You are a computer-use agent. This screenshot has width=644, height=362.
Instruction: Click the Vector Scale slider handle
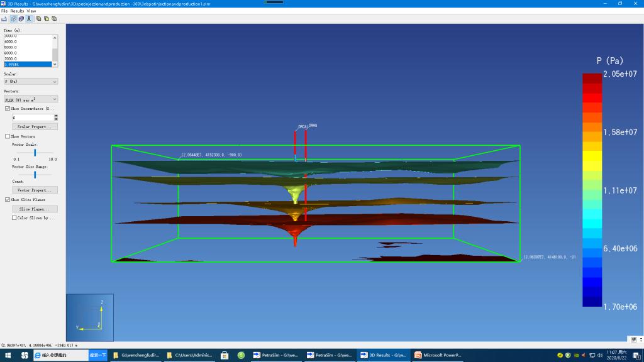(35, 152)
